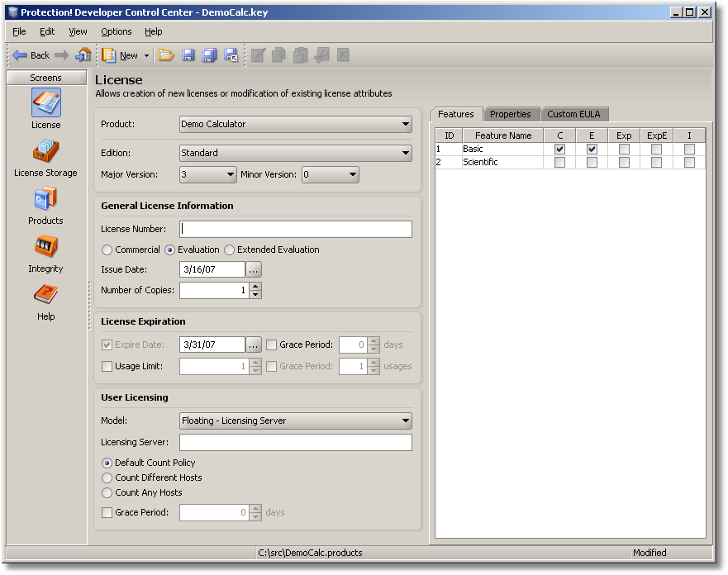Open Issue Date picker ellipsis button
728x575 pixels.
point(255,269)
